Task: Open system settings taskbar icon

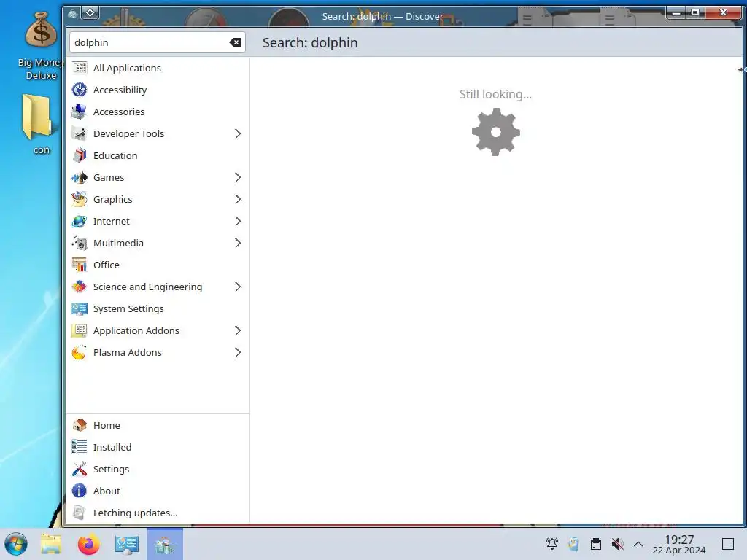Action: pos(127,544)
